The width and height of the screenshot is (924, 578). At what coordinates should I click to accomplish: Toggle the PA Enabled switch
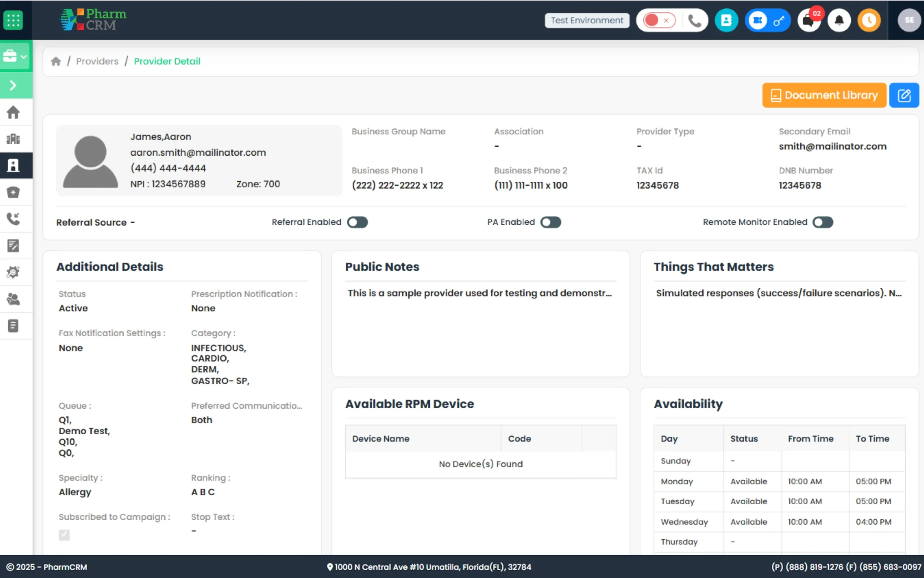pos(550,222)
